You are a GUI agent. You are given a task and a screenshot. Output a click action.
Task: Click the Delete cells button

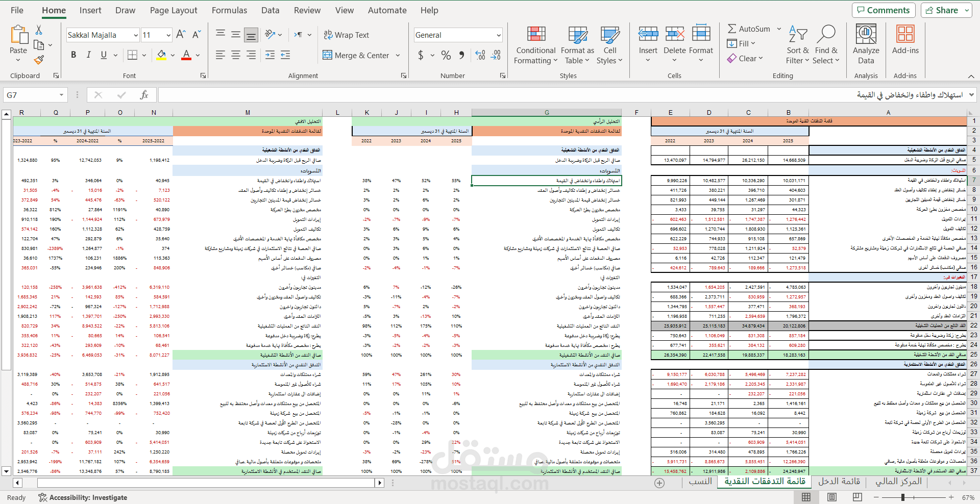coord(674,45)
